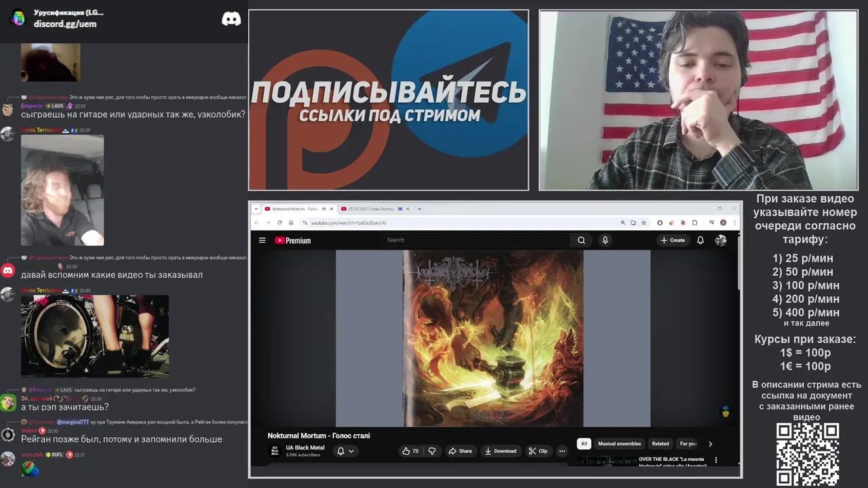Image resolution: width=868 pixels, height=488 pixels.
Task: Open the UA Black Metal channel name
Action: (x=304, y=448)
